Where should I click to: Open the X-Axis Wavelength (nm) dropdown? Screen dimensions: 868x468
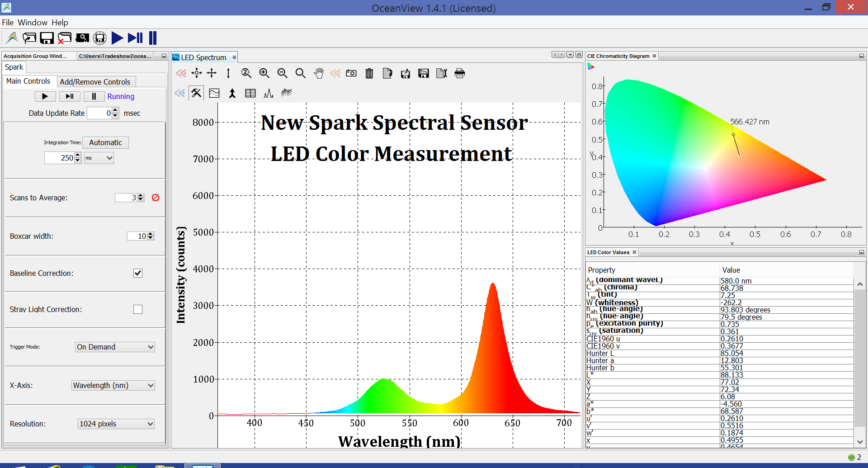tap(113, 385)
